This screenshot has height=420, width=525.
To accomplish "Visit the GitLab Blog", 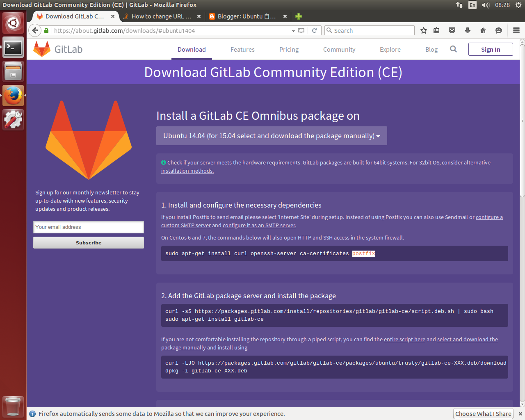I will pos(431,49).
